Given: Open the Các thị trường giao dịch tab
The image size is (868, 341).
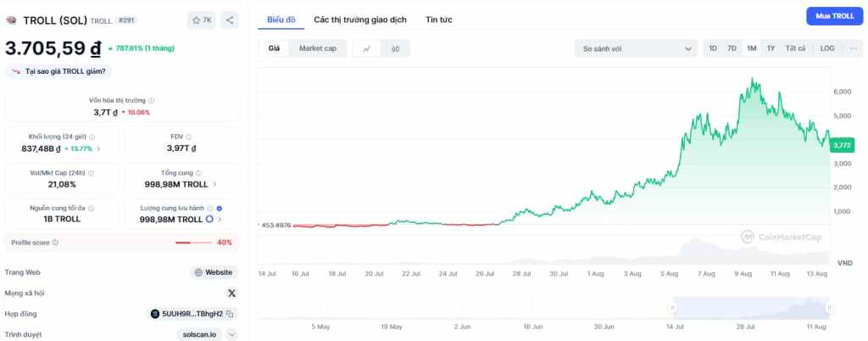Looking at the screenshot, I should click(360, 20).
